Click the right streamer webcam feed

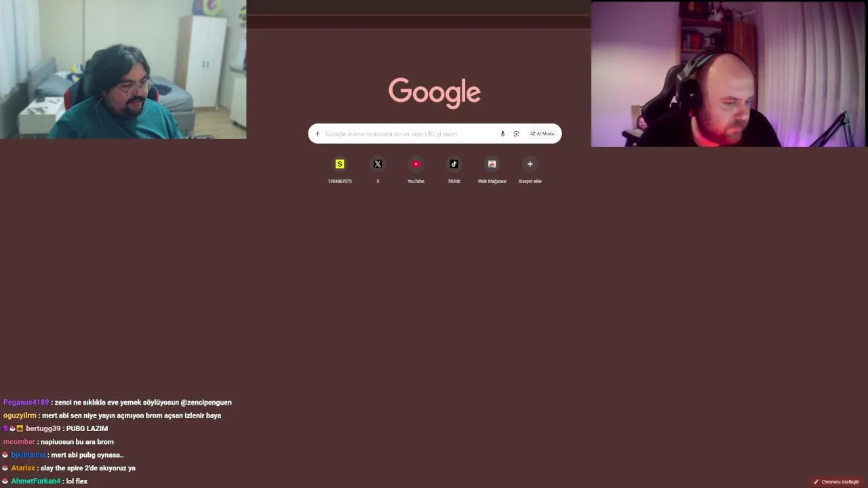(x=728, y=74)
